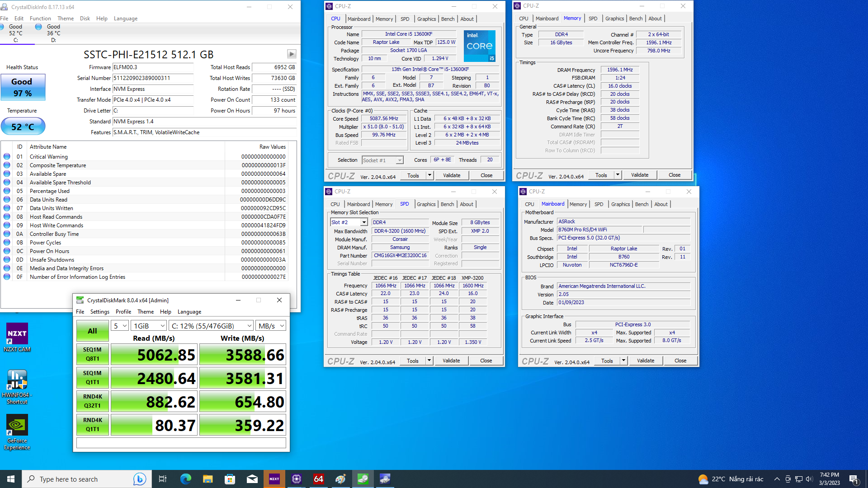Select the D: drive status indicator
Screen dimensions: 868x488
53,33
